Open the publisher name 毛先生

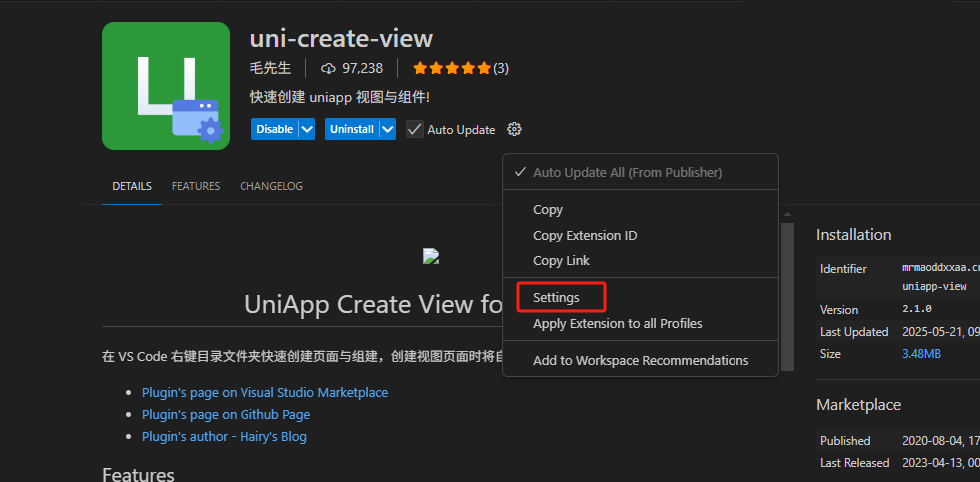[271, 68]
